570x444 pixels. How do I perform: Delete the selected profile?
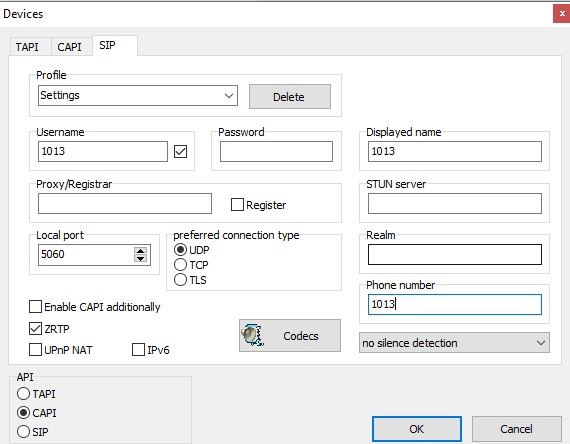click(x=290, y=97)
